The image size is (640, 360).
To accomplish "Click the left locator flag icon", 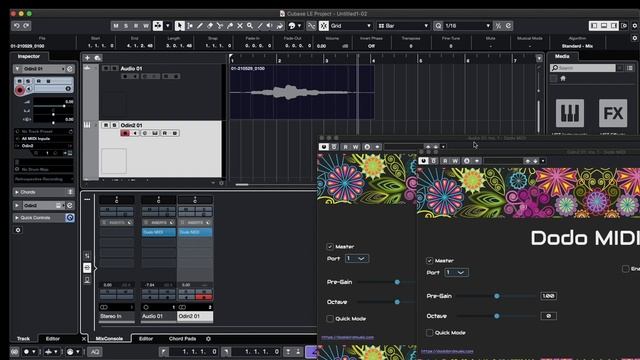I will (164, 351).
